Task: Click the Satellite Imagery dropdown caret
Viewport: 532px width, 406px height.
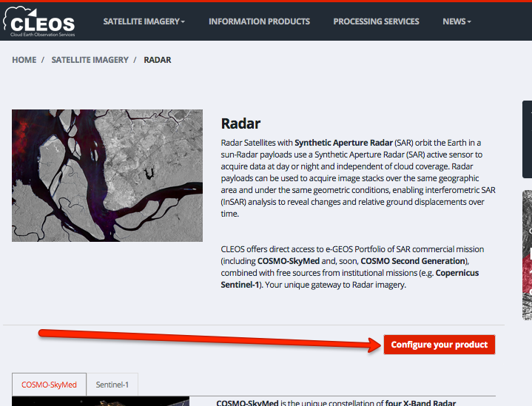Action: click(183, 21)
